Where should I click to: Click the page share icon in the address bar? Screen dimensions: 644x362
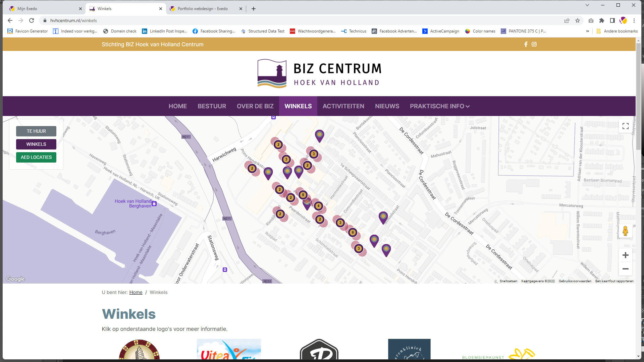[567, 20]
